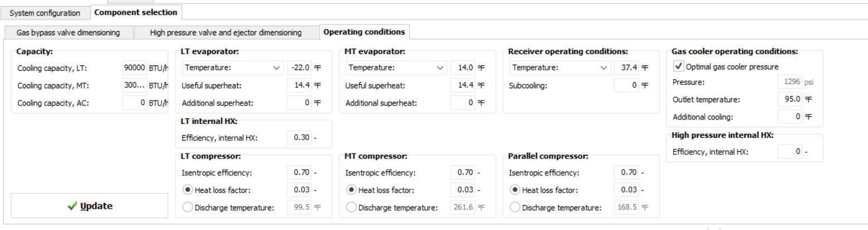Select LT compressor Heat loss factor radio
This screenshot has height=230, width=868.
(x=188, y=190)
